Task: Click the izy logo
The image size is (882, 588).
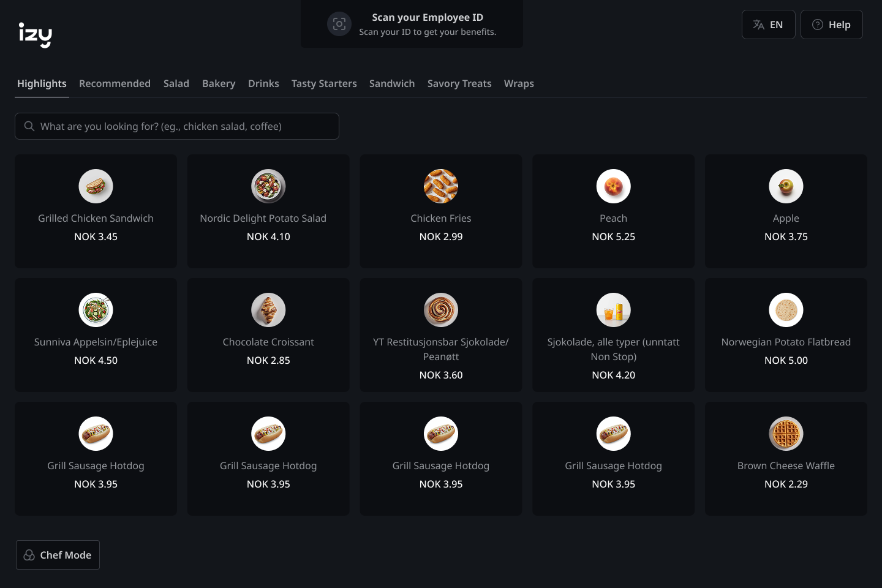Action: click(x=35, y=34)
